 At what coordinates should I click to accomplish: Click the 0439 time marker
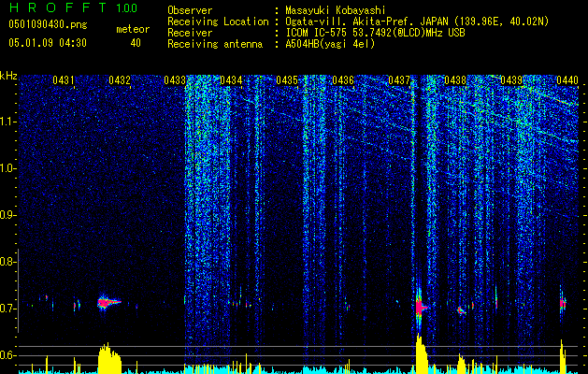click(x=511, y=80)
